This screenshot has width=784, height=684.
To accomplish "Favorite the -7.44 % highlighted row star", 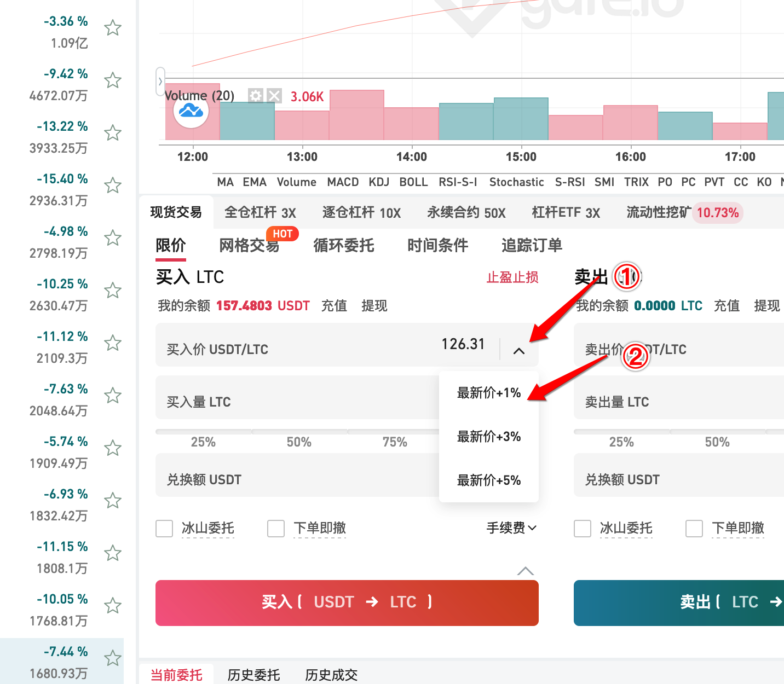I will pos(113,658).
